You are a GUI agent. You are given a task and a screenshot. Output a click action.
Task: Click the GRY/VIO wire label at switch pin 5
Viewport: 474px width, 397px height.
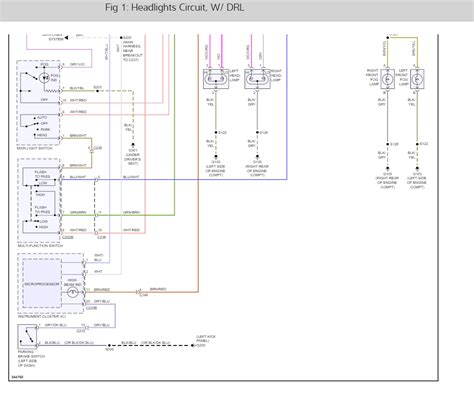coord(77,64)
